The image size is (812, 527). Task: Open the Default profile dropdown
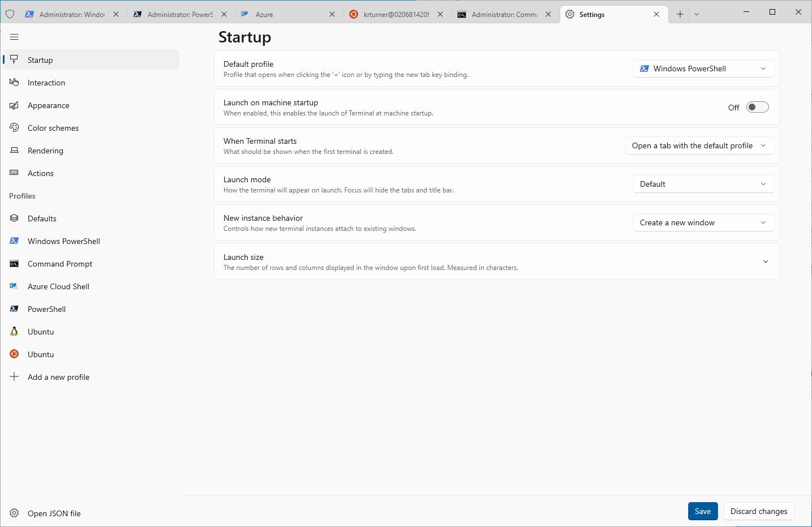(x=703, y=68)
